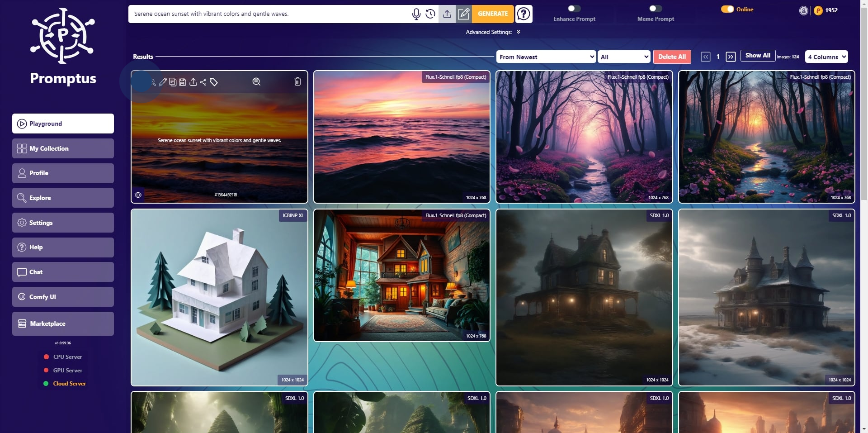
Task: Select the Cloud Server option
Action: pos(65,384)
